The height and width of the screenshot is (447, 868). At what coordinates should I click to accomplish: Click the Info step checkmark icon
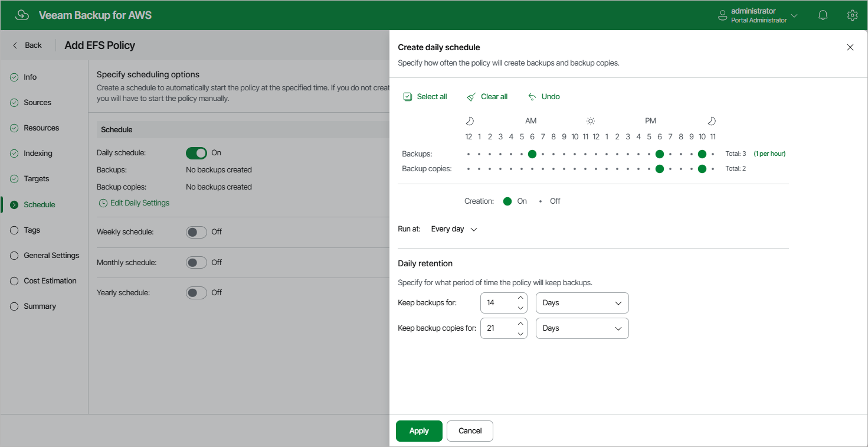pyautogui.click(x=14, y=77)
